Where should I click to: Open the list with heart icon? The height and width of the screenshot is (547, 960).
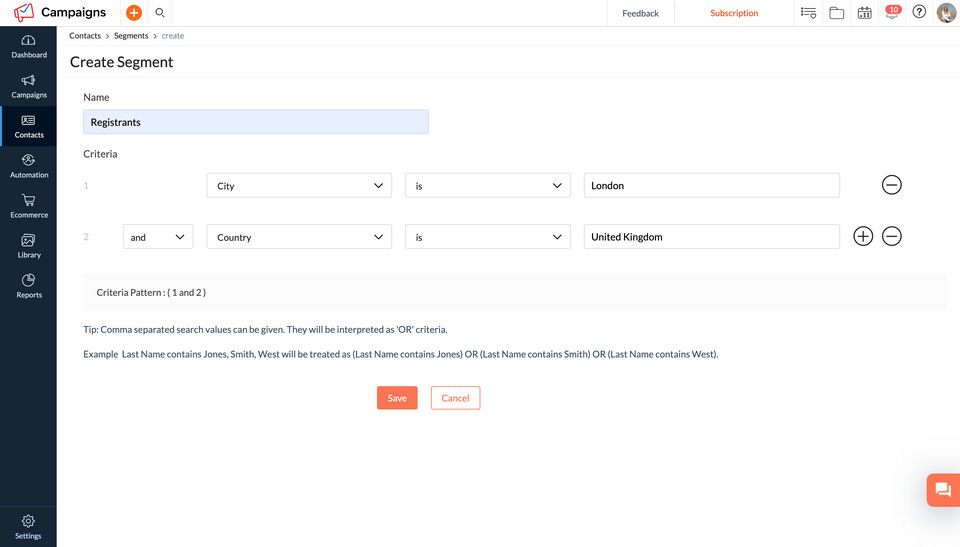click(x=808, y=13)
